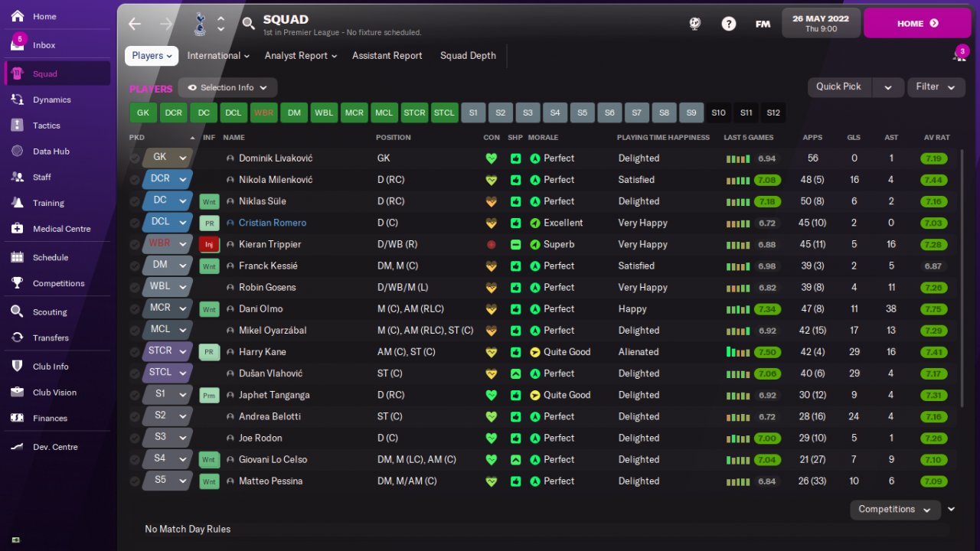
Task: Toggle the pick circle for Cristian Romero
Action: (135, 223)
